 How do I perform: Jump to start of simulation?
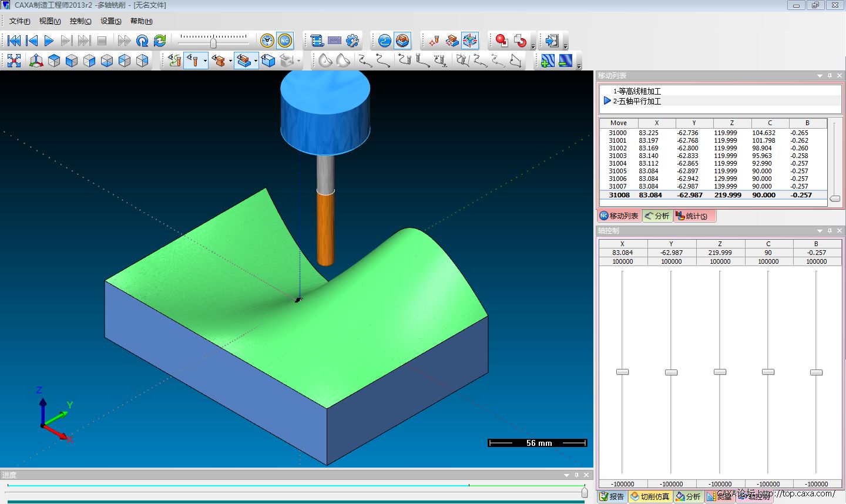14,41
